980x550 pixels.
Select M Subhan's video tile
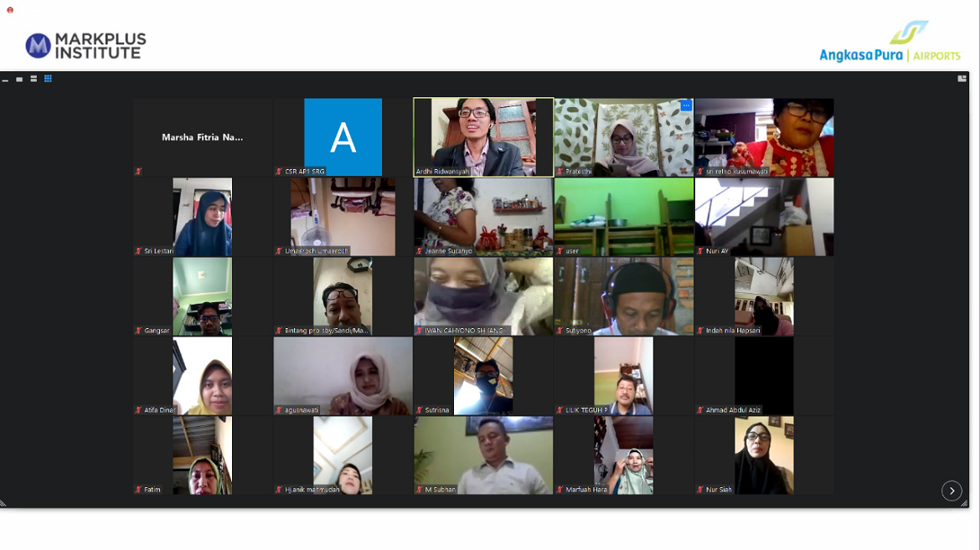483,455
